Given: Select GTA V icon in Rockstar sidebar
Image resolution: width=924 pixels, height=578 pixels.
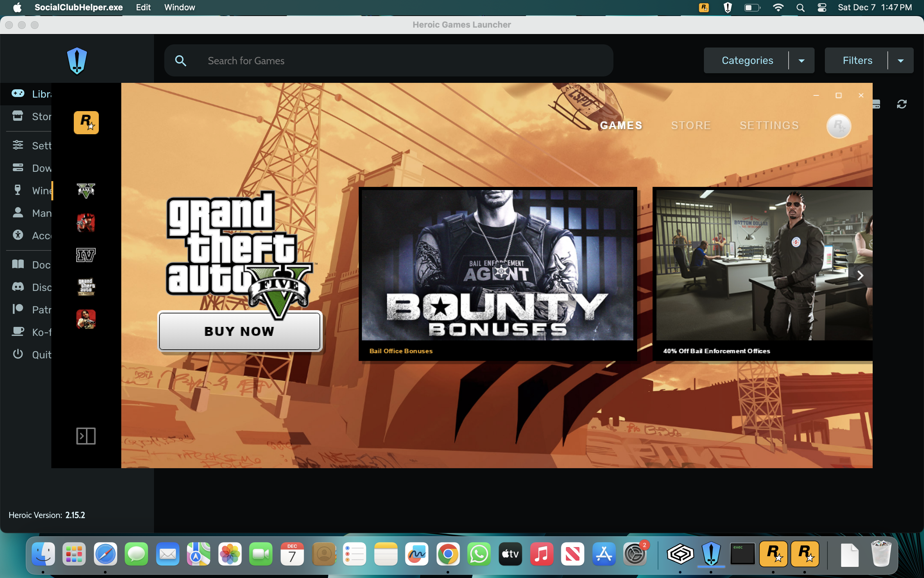Looking at the screenshot, I should 86,190.
